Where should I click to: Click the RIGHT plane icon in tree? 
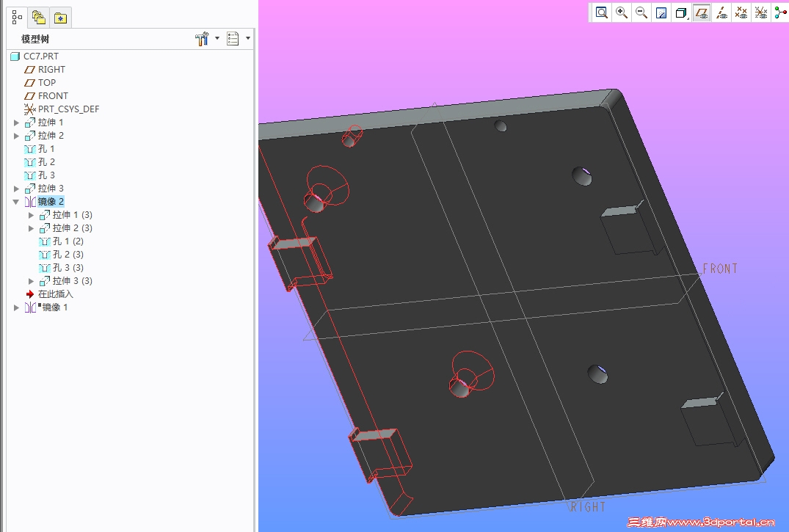(x=29, y=70)
